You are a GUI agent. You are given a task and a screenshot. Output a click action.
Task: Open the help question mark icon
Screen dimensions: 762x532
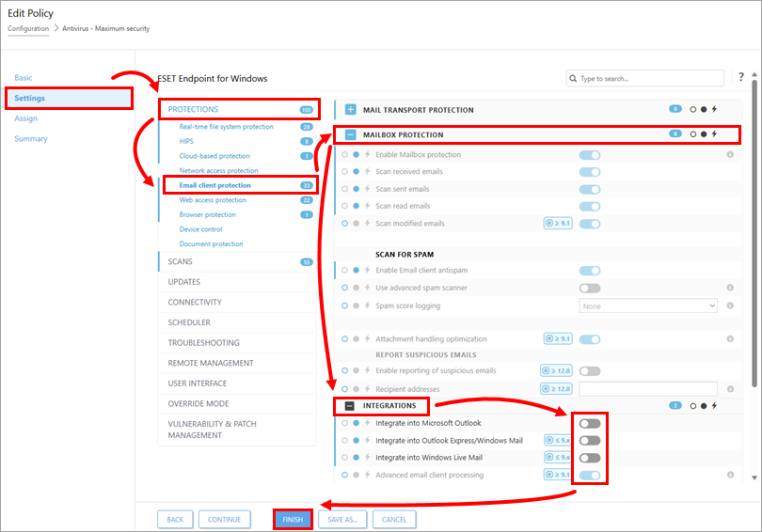pos(741,77)
